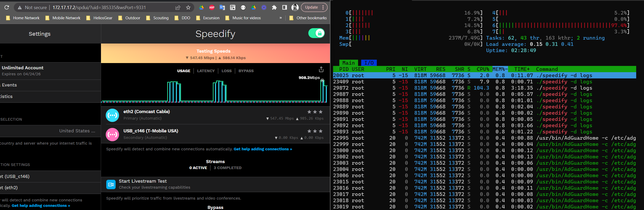644x210 pixels.
Task: Sort htop by TIME+ column
Action: pyautogui.click(x=522, y=69)
